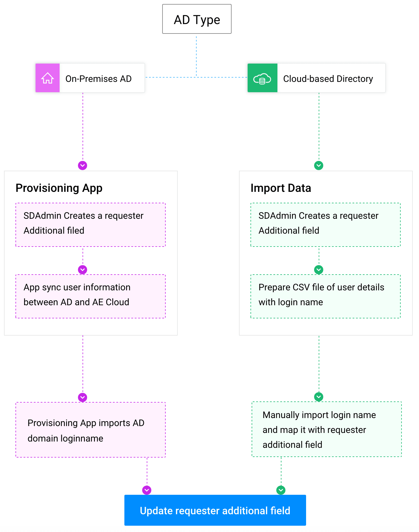Click pink 'SDAdmin Creates a requester Additional filed' box

click(91, 225)
